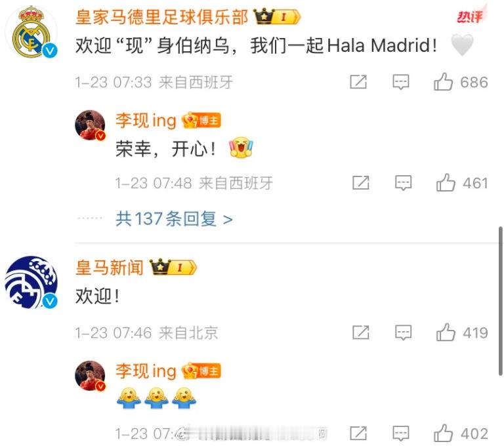Share the 皇马新闻 欢迎 comment
This screenshot has height=446, width=504.
[x=361, y=333]
